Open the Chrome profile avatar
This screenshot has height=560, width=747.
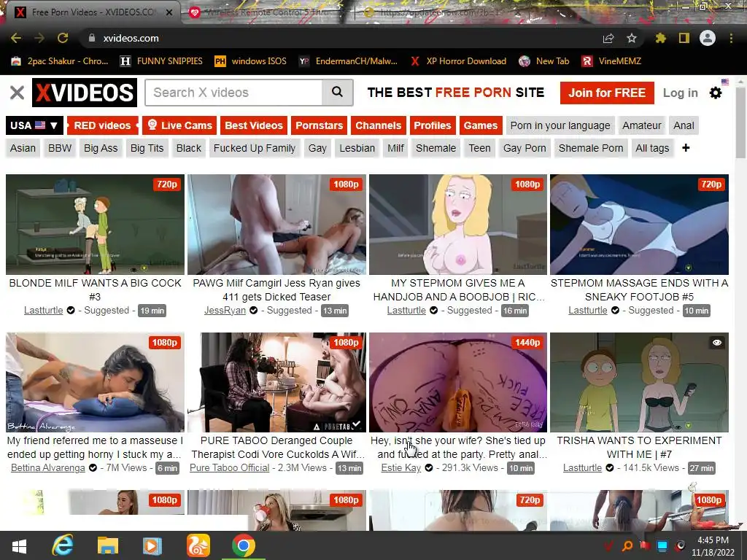tap(708, 38)
